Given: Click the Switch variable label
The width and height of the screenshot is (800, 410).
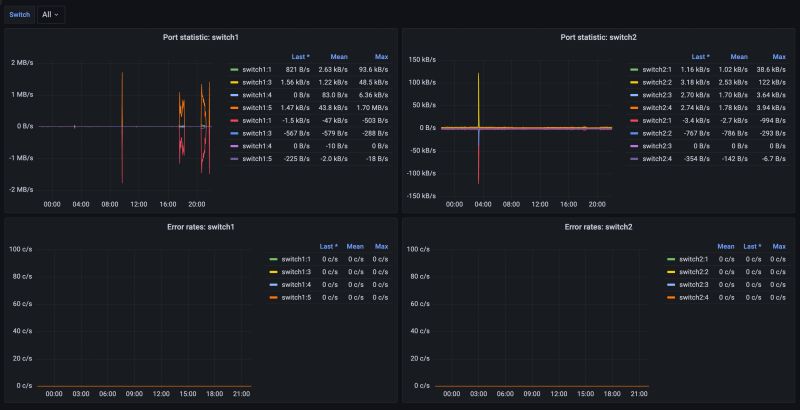Looking at the screenshot, I should 19,15.
